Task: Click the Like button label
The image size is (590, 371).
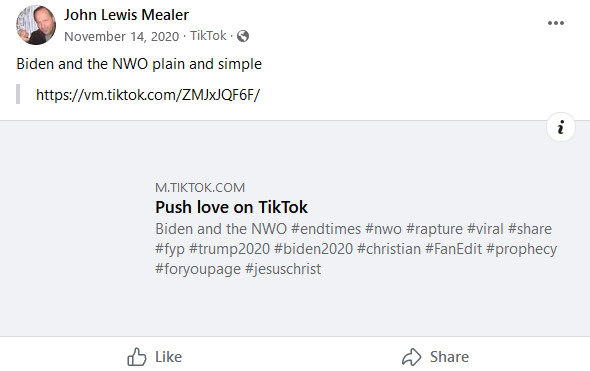Action: (169, 357)
